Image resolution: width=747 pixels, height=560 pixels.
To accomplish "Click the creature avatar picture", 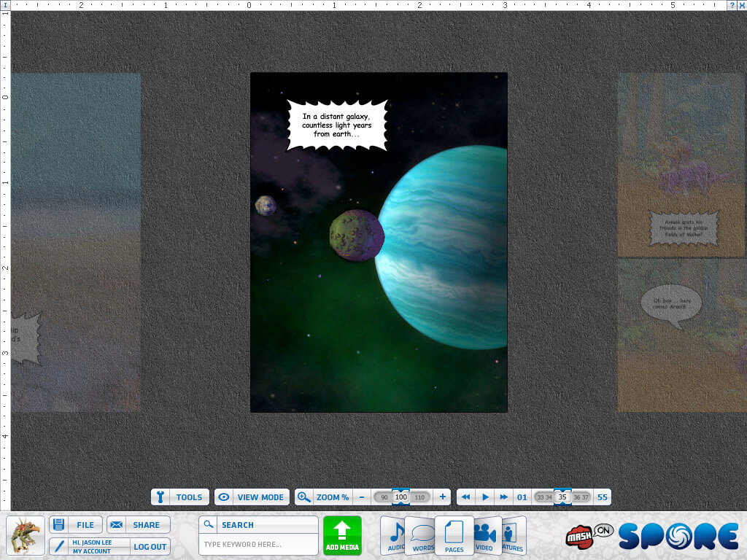I will [x=26, y=536].
